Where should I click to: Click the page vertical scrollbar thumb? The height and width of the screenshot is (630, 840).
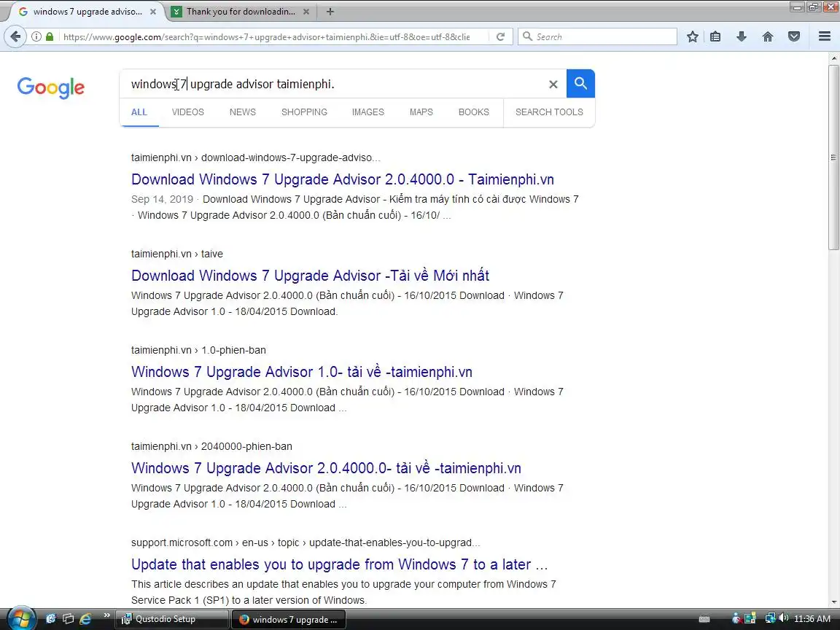click(x=833, y=157)
